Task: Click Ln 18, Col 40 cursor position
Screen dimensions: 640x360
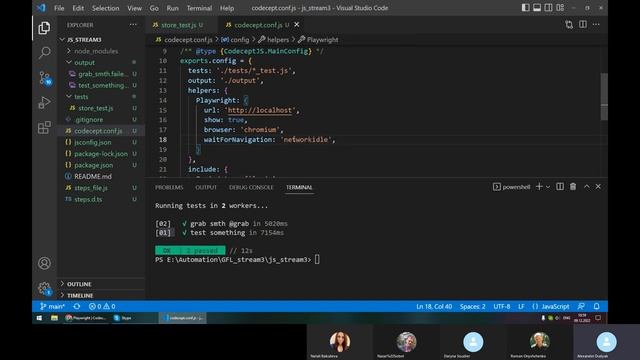Action: pos(434,306)
